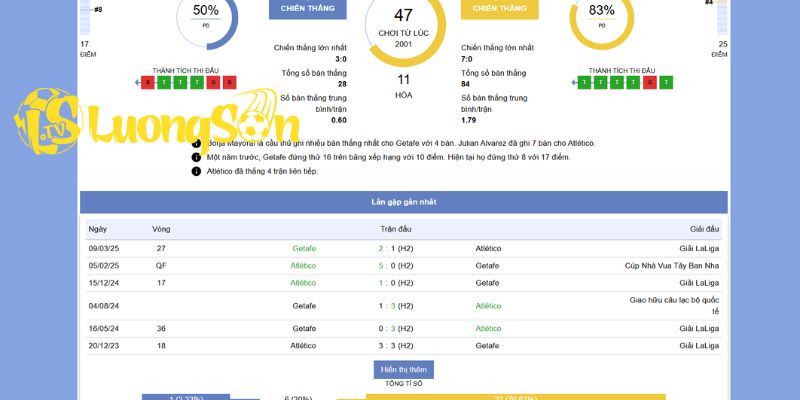Click info icon beside 'Một năm trước' fact
The image size is (800, 400).
point(196,157)
